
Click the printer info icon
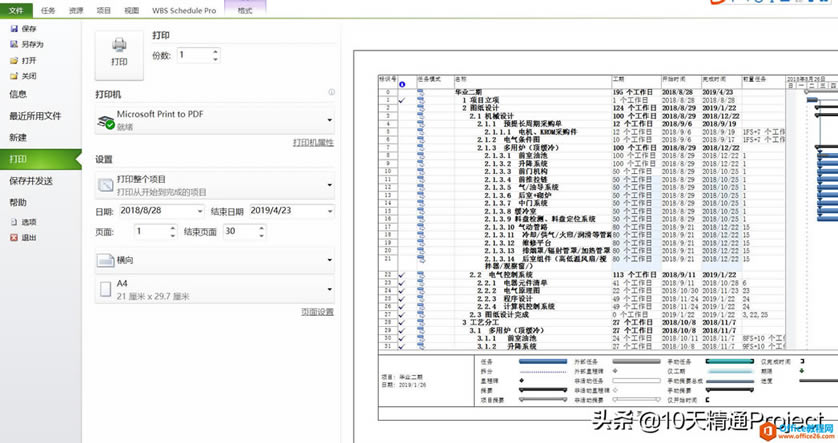[x=331, y=93]
